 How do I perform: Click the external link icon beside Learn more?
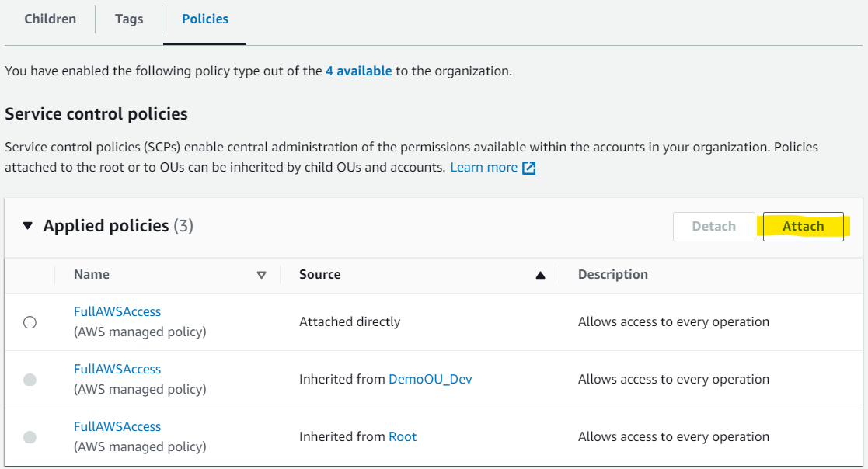(529, 168)
